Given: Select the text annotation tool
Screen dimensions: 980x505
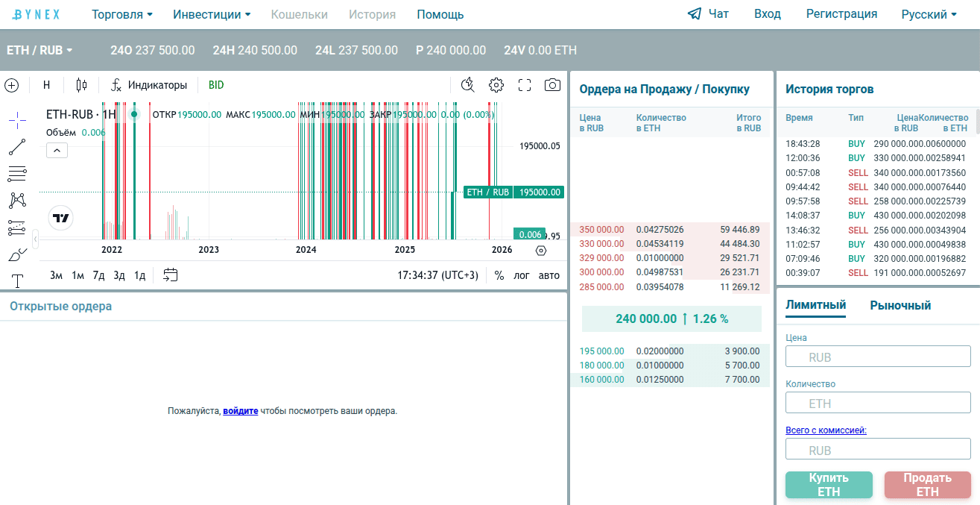Looking at the screenshot, I should pos(16,280).
